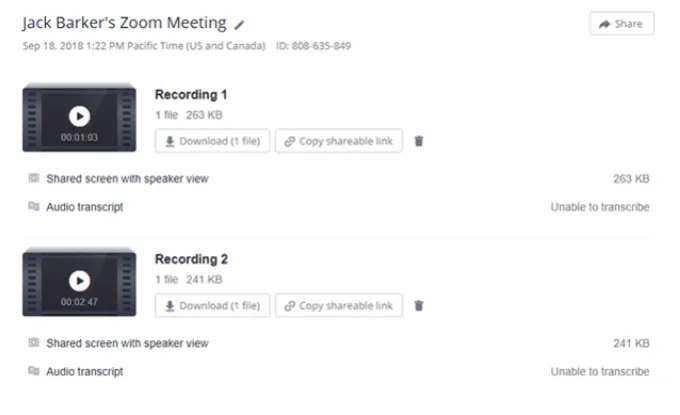Open Recording 1 audio transcript
680x415 pixels.
pos(84,207)
